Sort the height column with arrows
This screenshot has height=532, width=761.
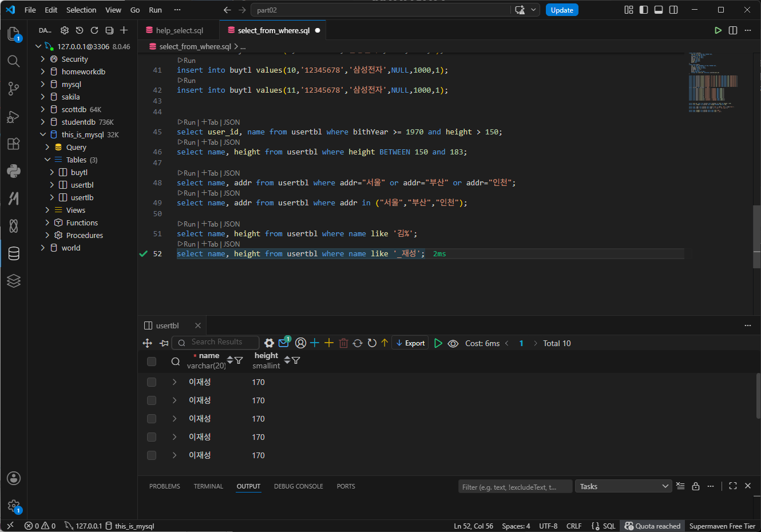pyautogui.click(x=287, y=360)
